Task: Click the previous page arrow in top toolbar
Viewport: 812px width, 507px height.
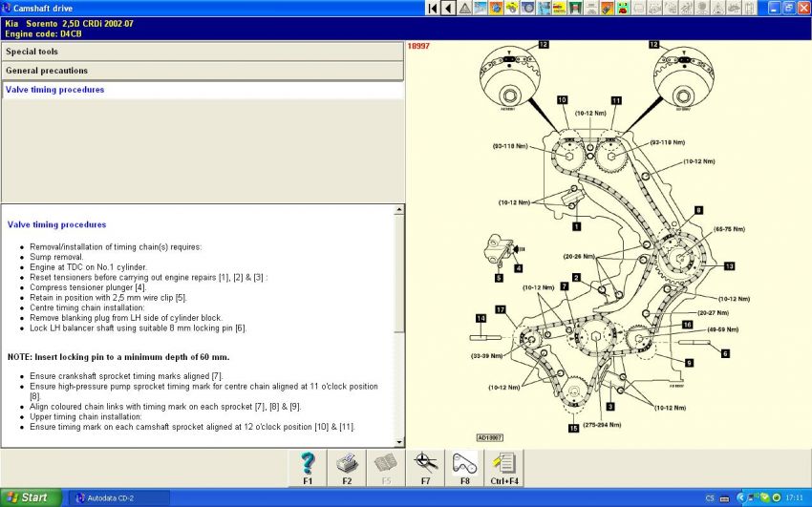Action: tap(448, 8)
